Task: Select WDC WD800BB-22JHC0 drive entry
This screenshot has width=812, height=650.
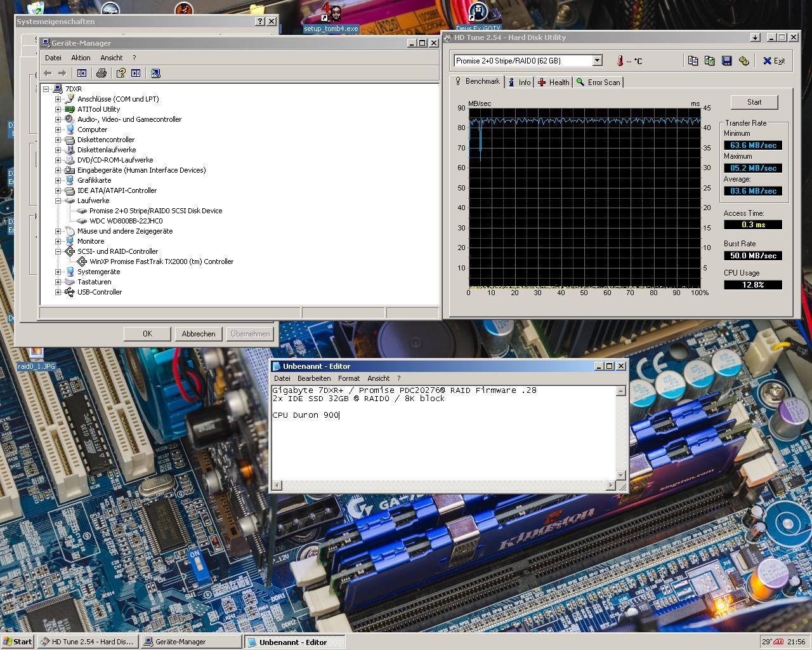Action: coord(126,221)
